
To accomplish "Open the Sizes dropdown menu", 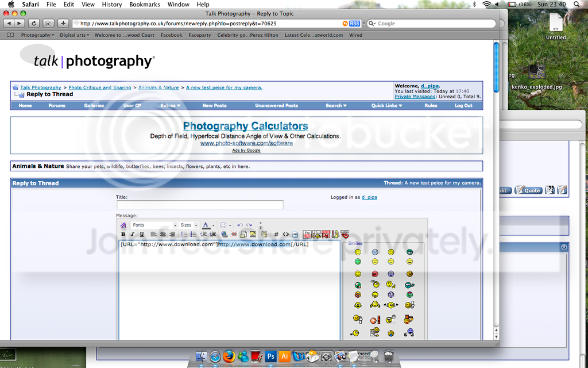I will pyautogui.click(x=188, y=225).
